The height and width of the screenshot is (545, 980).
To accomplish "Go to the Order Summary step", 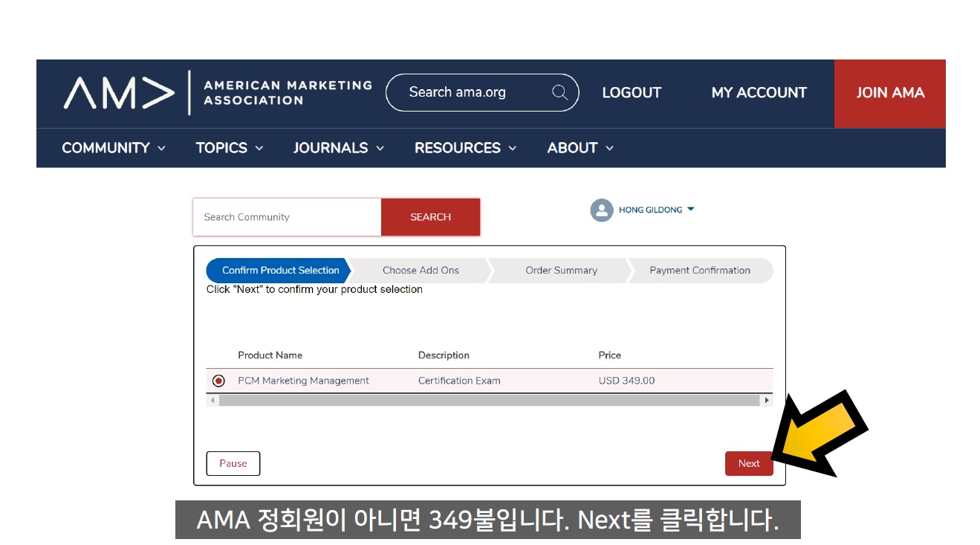I will tap(561, 271).
